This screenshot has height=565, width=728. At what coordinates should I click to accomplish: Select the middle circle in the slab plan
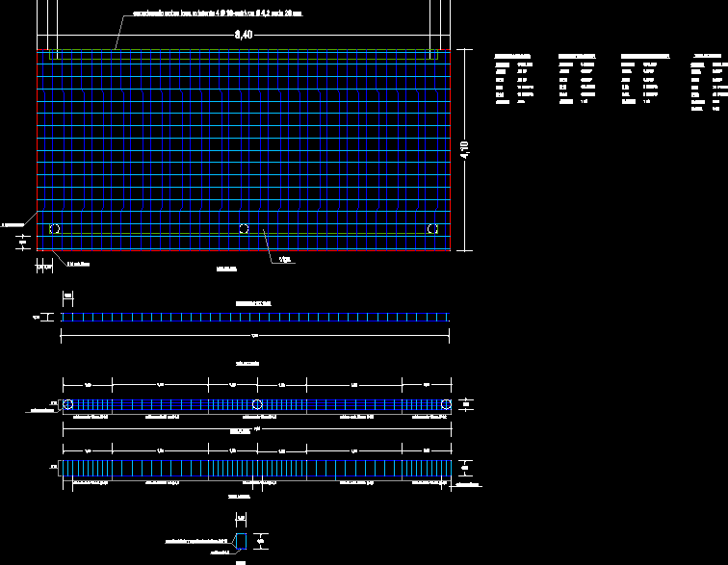[245, 229]
